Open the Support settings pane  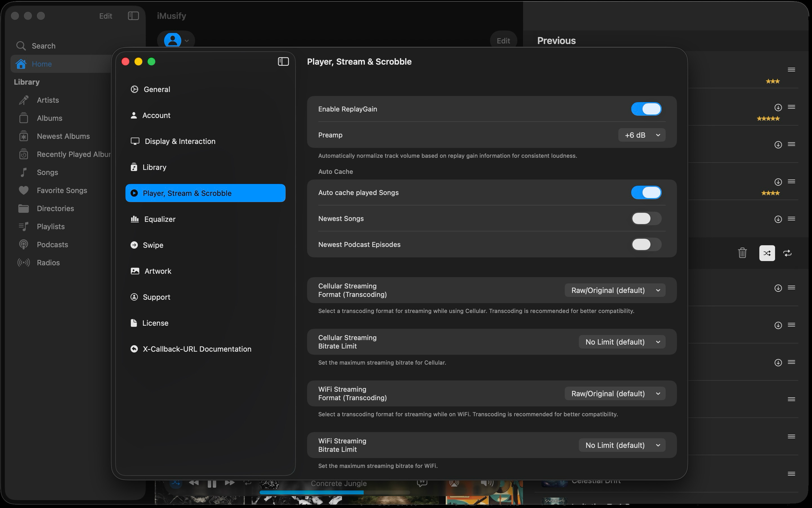click(x=205, y=297)
